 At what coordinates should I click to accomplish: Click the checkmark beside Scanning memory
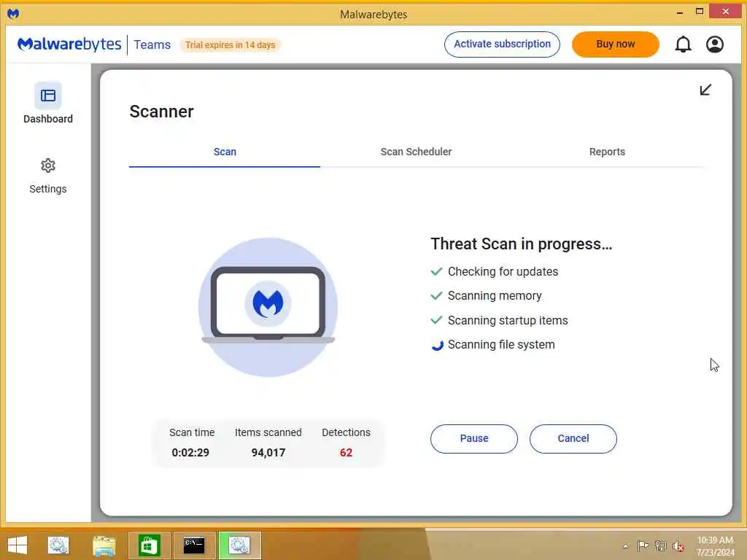pyautogui.click(x=436, y=296)
